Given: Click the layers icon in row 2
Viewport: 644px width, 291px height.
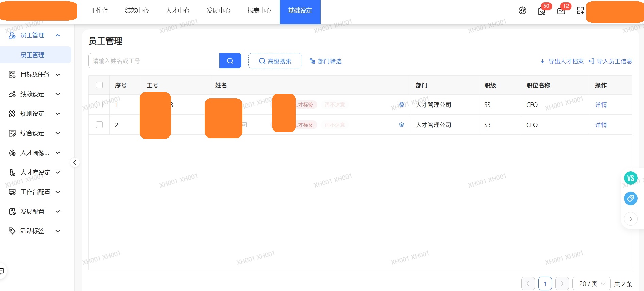Looking at the screenshot, I should click(402, 125).
